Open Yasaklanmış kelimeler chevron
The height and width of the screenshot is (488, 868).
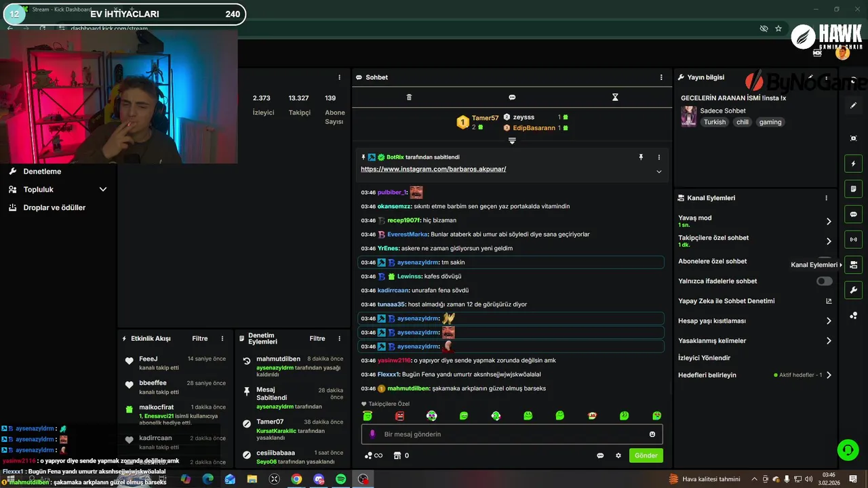tap(829, 341)
